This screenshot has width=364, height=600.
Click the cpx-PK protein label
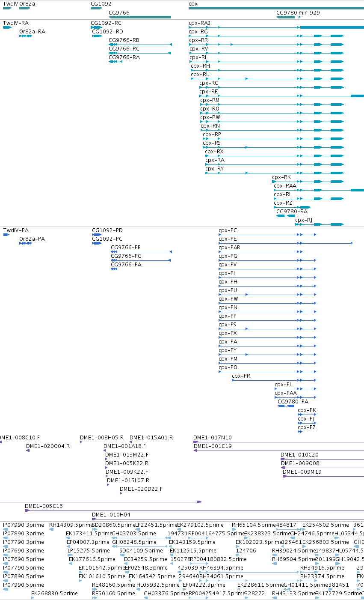[307, 410]
